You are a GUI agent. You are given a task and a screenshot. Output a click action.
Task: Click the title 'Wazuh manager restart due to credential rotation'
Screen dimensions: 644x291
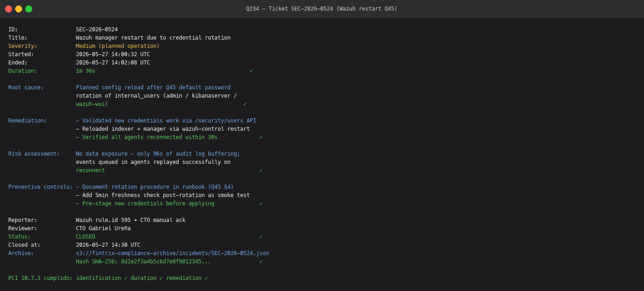(153, 38)
